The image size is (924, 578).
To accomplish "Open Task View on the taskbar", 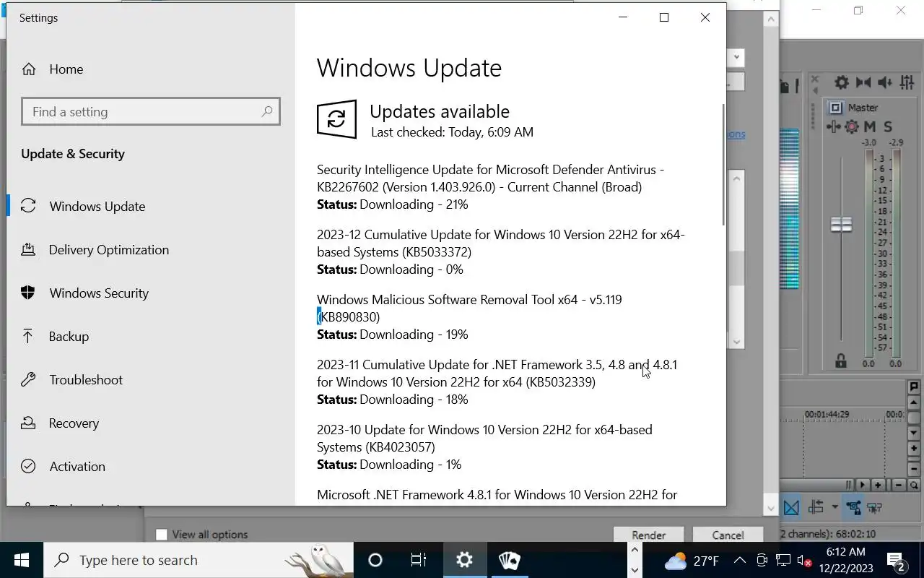I will [419, 560].
